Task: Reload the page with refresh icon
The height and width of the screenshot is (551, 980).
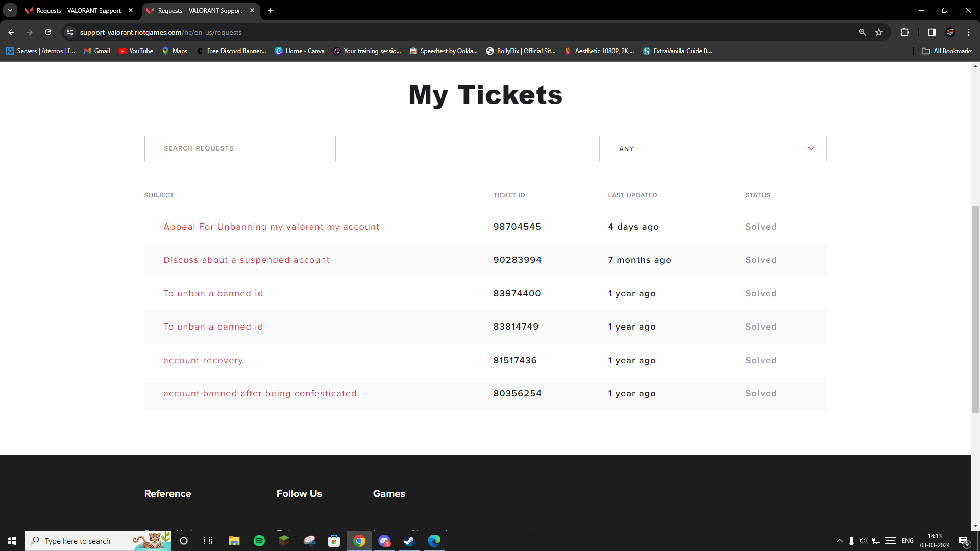Action: click(x=48, y=32)
